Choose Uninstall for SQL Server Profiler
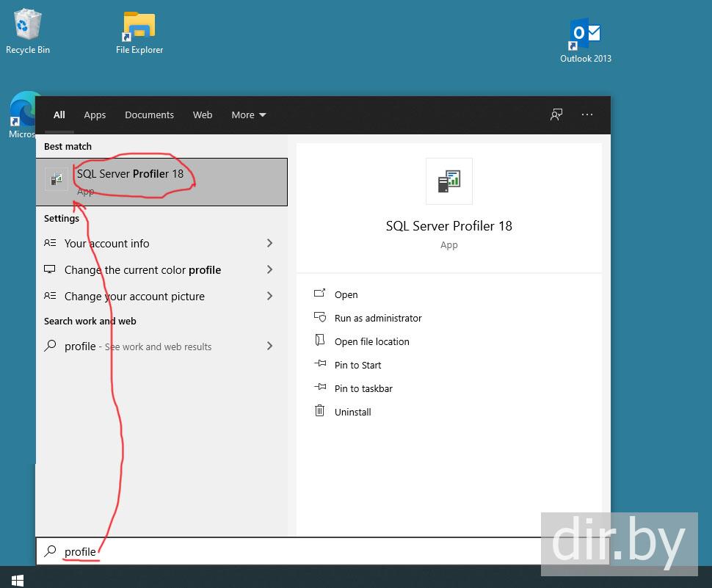Viewport: 712px width, 588px height. tap(353, 413)
